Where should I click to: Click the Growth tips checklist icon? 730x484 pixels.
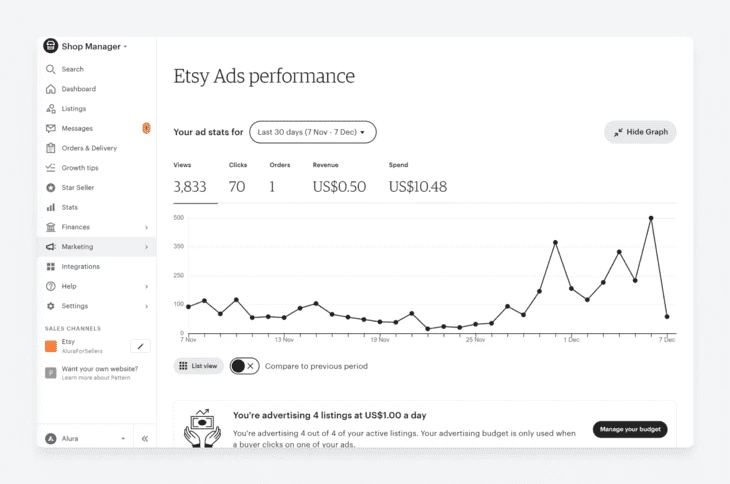pyautogui.click(x=50, y=168)
